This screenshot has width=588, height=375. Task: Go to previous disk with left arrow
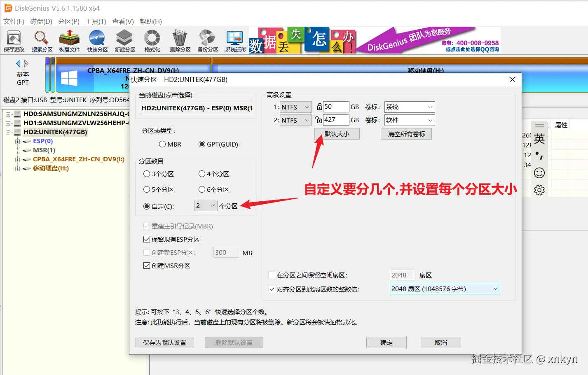(18, 63)
